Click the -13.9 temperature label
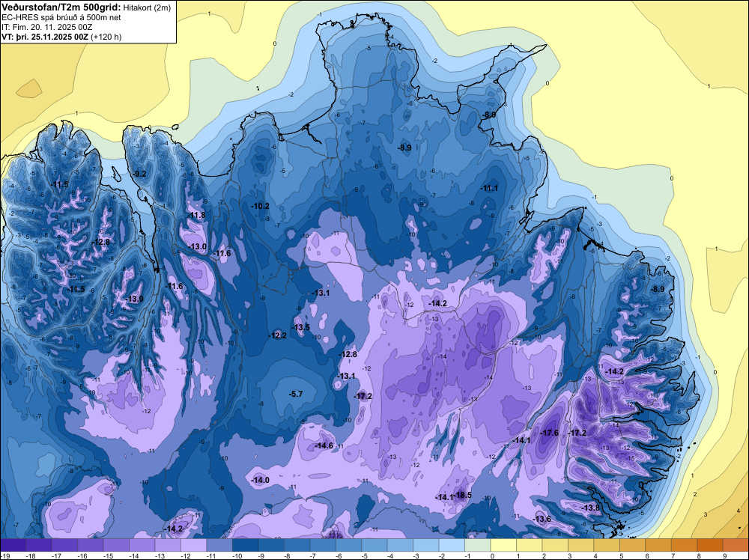The image size is (749, 560). click(x=135, y=299)
